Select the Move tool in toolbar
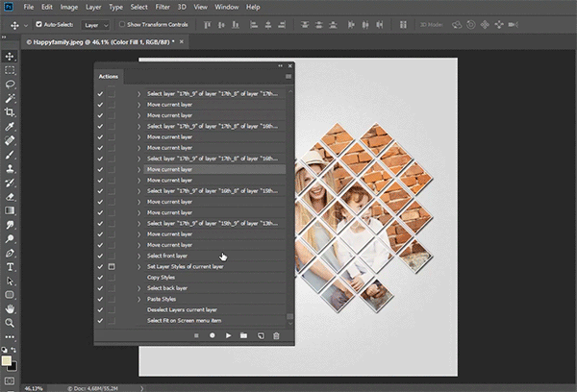Screen dimensions: 577x392 [x=10, y=57]
